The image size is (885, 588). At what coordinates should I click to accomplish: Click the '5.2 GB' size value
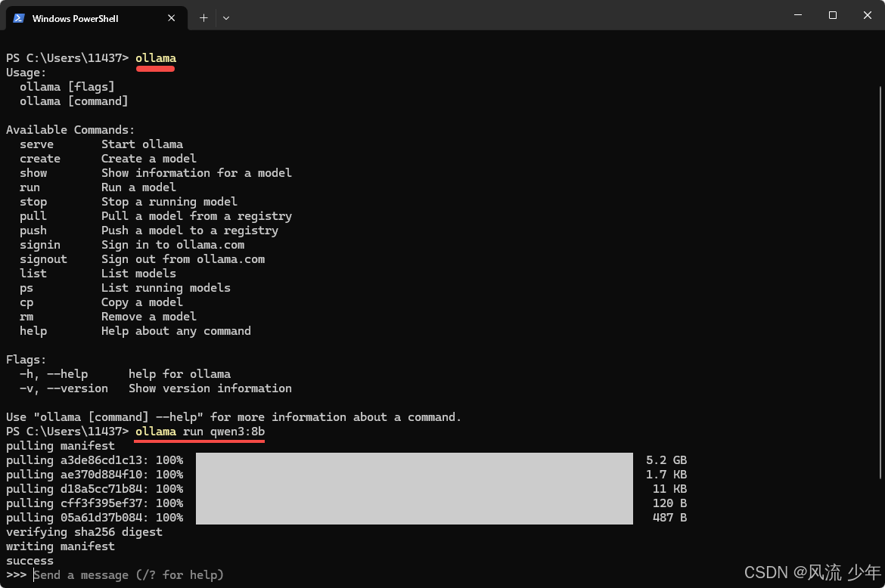point(666,460)
